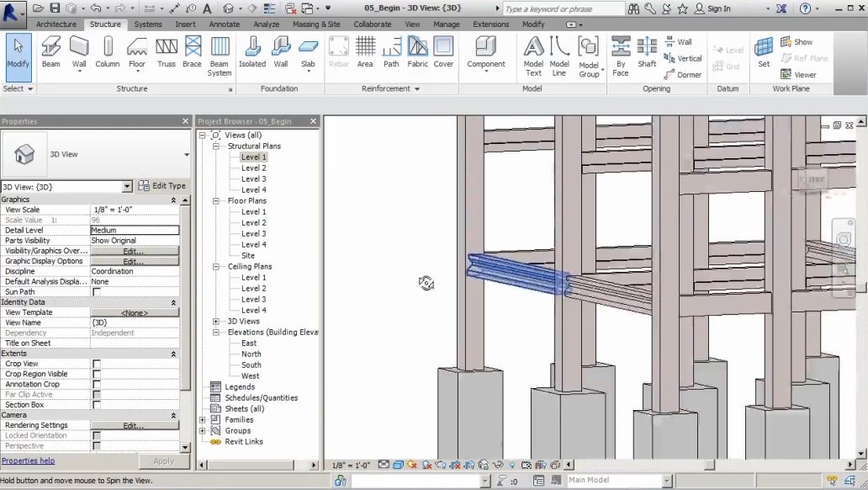
Task: Open the Massing & Site tab
Action: click(x=316, y=24)
